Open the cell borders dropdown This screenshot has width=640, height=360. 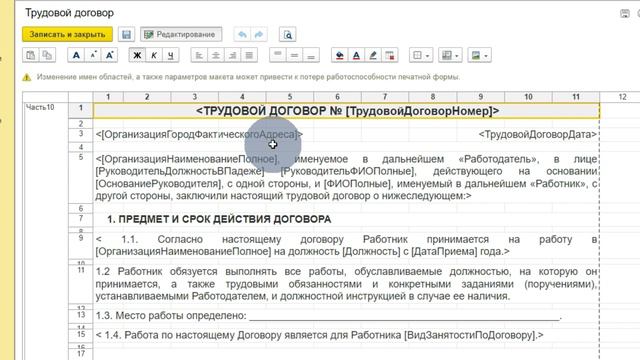[421, 55]
